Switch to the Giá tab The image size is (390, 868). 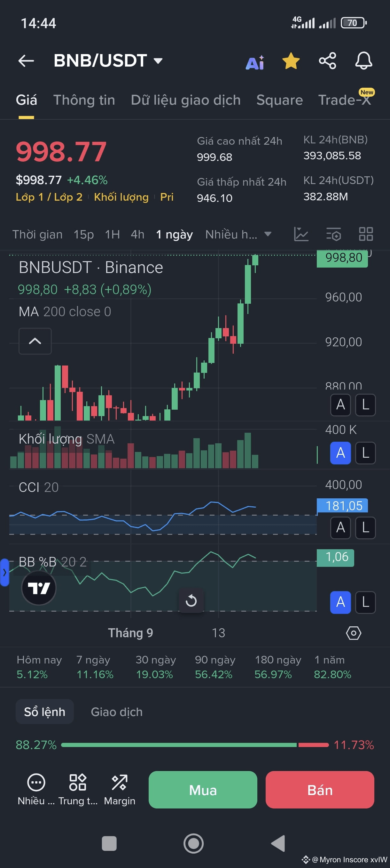(26, 100)
